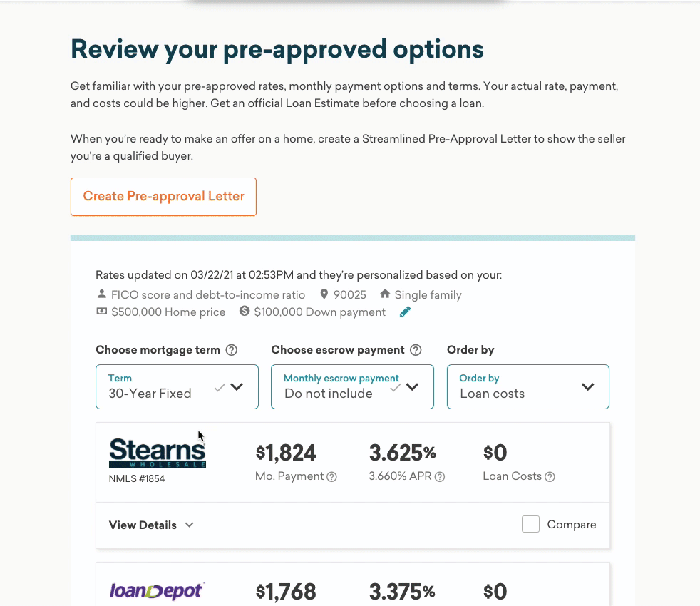The image size is (700, 606).
Task: Click the $100,000 Down payment text
Action: pyautogui.click(x=319, y=312)
